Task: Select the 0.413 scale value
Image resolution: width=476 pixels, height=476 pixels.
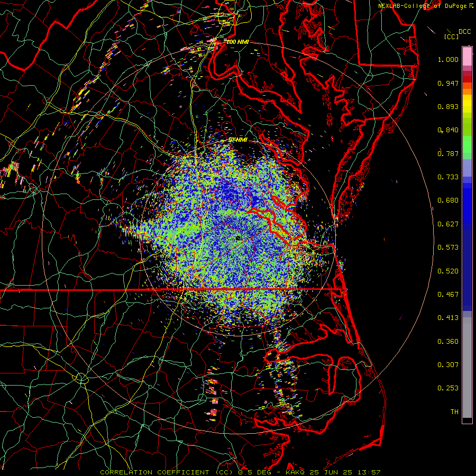Action: (x=448, y=318)
